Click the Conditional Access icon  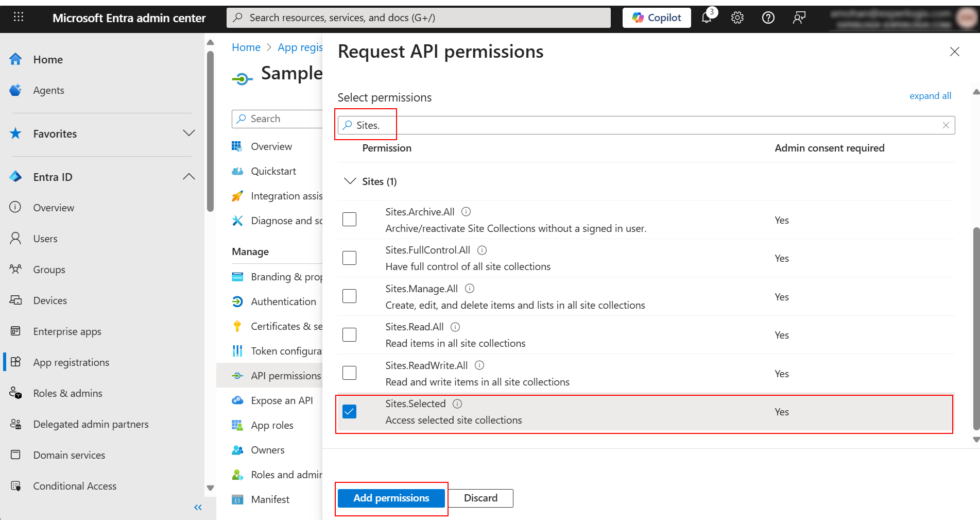pos(15,485)
